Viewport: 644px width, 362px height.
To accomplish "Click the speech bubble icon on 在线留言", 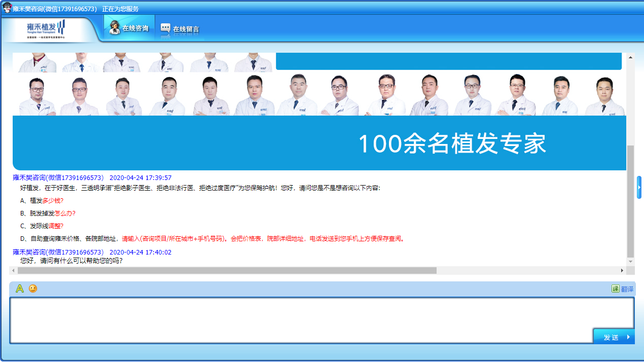I will tap(165, 28).
